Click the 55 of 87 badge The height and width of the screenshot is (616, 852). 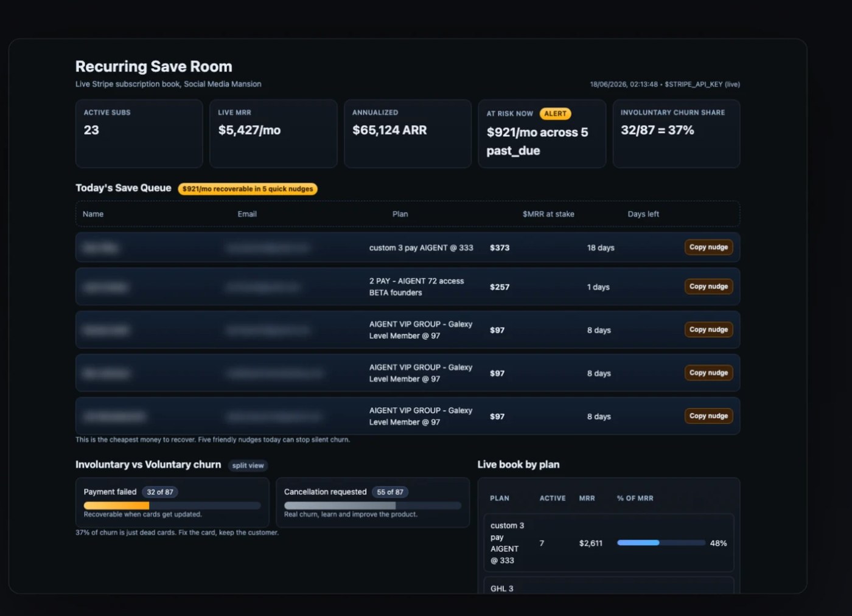pos(390,492)
